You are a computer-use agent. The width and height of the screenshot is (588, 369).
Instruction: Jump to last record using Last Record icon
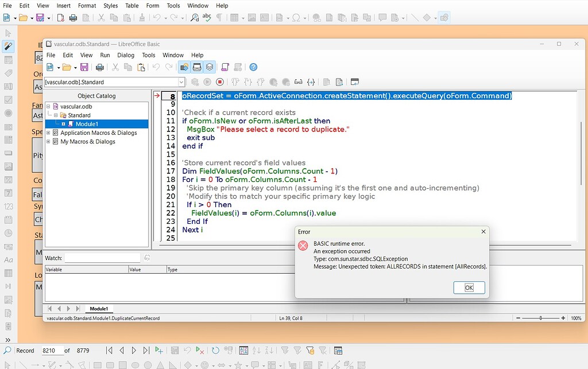pyautogui.click(x=146, y=350)
